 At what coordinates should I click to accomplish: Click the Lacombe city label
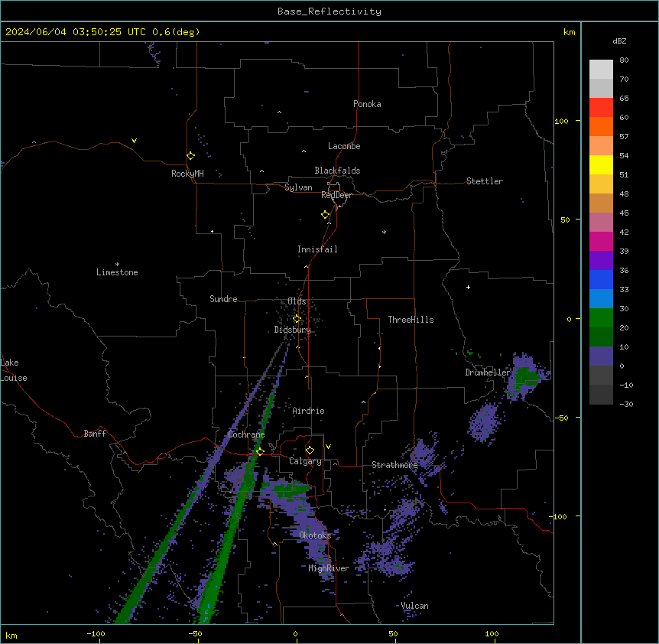pos(344,146)
